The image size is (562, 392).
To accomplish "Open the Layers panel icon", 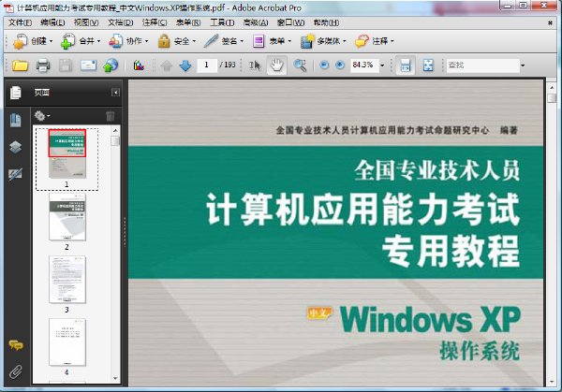I will (x=15, y=147).
